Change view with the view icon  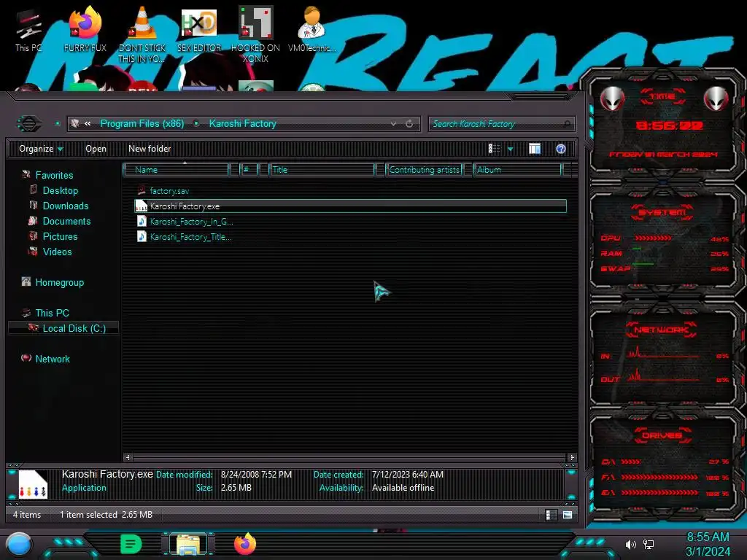point(494,149)
